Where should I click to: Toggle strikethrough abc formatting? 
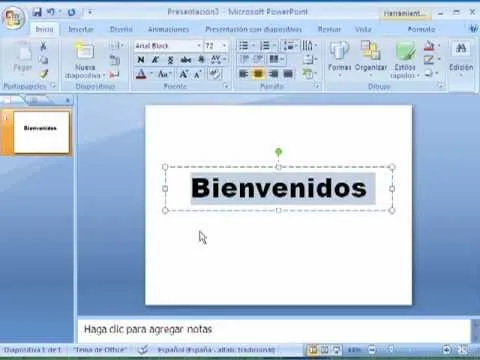click(x=186, y=60)
